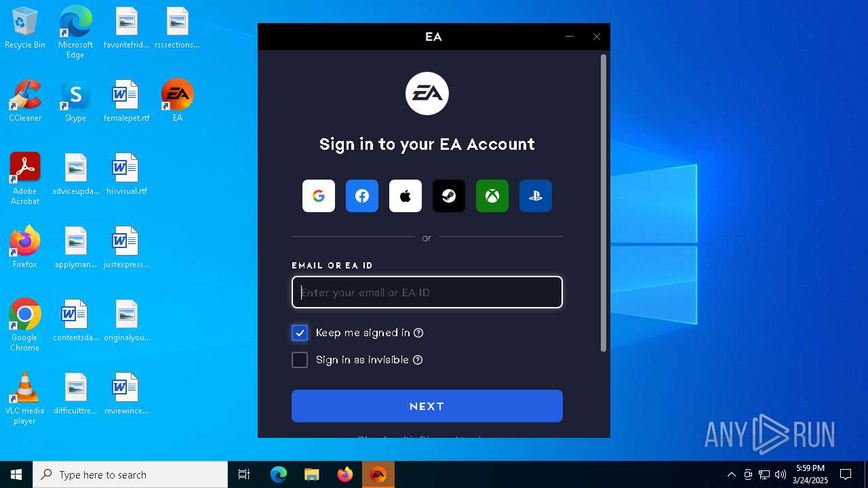
Task: Select Skype desktop shortcut
Action: 75,102
